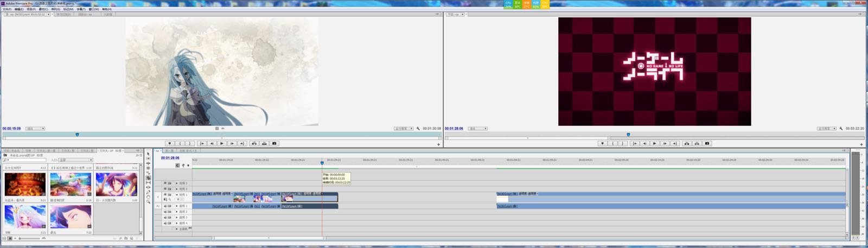
Task: Open Program monitor playback resolution dropdown
Action: (827, 129)
